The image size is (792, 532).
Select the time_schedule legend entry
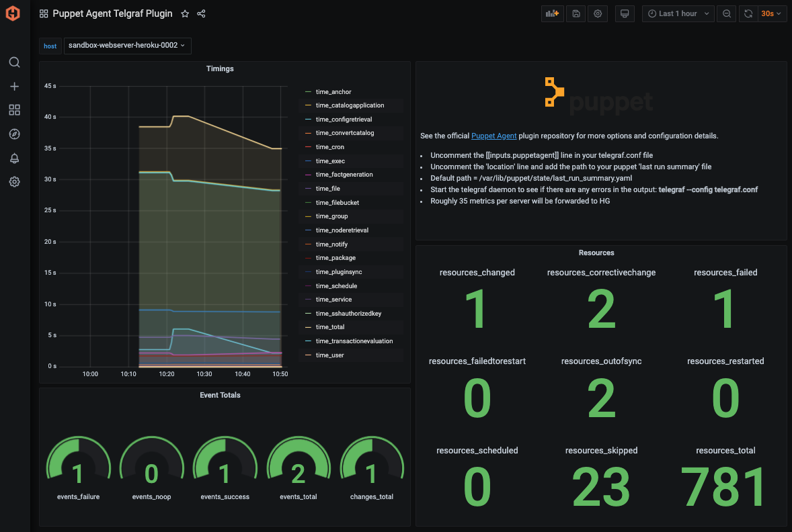pyautogui.click(x=336, y=286)
